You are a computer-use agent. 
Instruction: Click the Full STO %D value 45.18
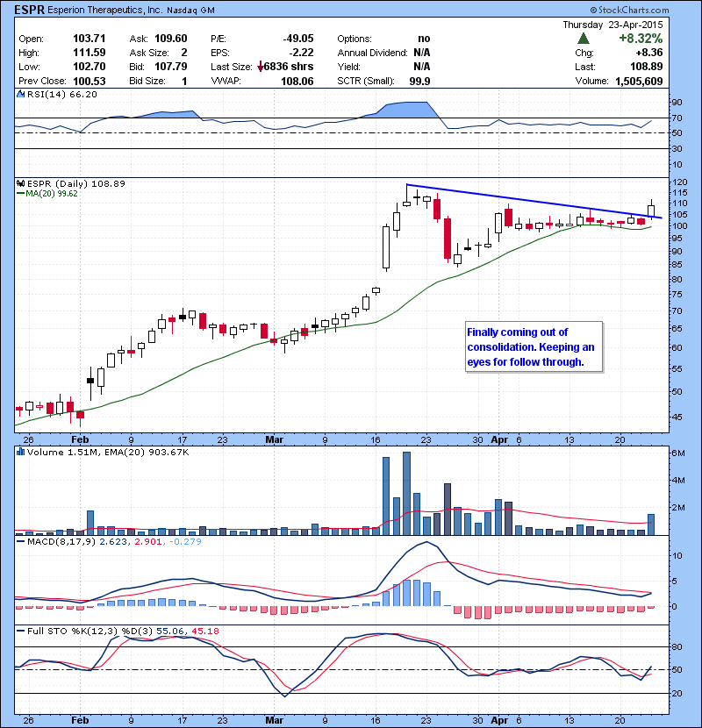tap(204, 631)
